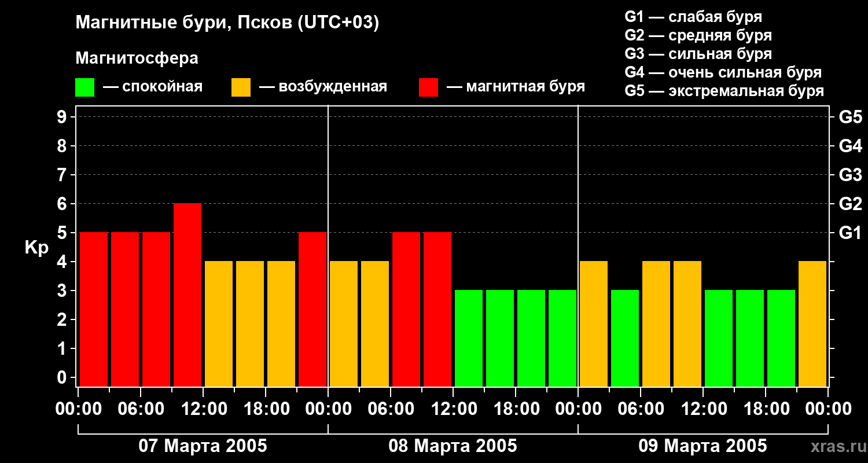The height and width of the screenshot is (463, 868).
Task: Click the green "спокойная" legend swatch
Action: (x=84, y=87)
